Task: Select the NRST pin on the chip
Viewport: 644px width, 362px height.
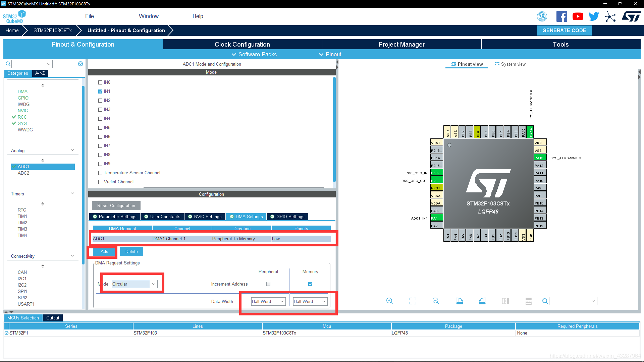Action: click(436, 188)
